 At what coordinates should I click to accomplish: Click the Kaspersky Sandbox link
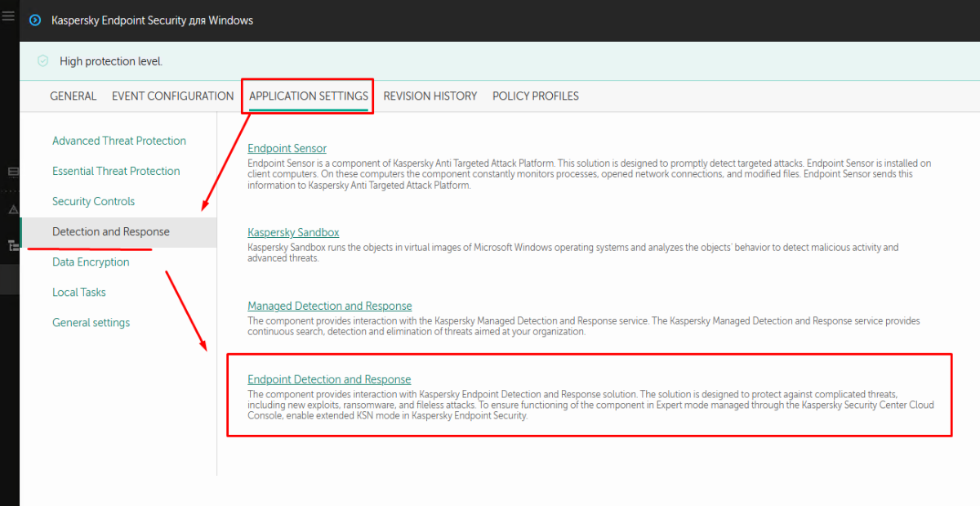point(293,233)
